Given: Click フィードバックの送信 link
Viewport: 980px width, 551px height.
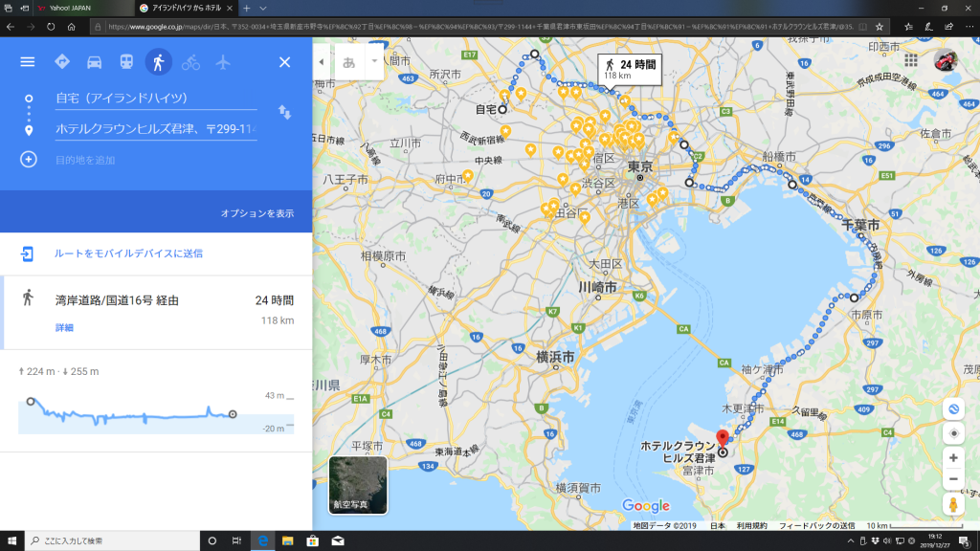Looking at the screenshot, I should [817, 526].
